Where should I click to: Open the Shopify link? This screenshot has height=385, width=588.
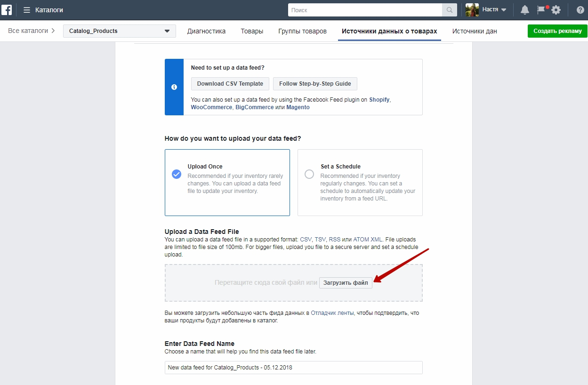click(379, 100)
